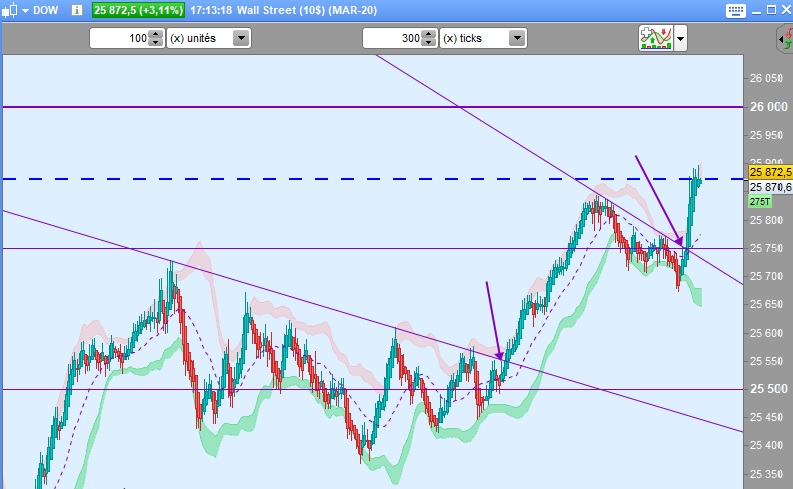Screen dimensions: 793x489
Task: Click the 25 750 level on price axis
Action: [766, 248]
